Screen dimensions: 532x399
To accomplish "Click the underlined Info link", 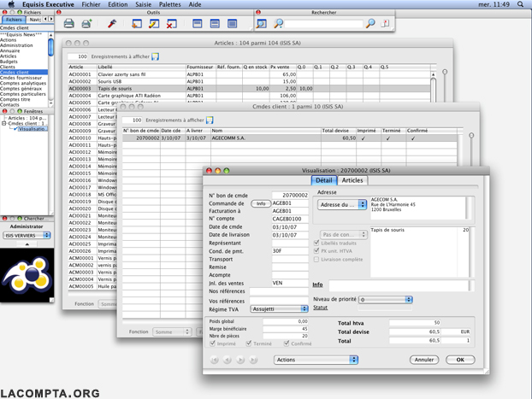I will 317,285.
